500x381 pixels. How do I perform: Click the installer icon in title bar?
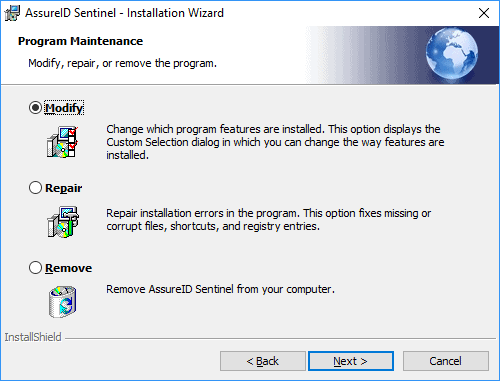tap(12, 13)
